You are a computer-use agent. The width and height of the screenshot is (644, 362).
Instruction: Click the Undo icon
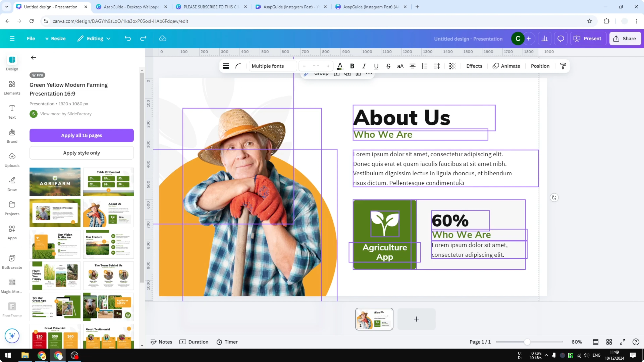[x=128, y=38]
